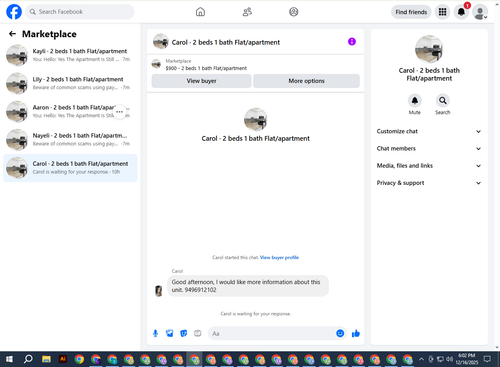The width and height of the screenshot is (500, 367).
Task: Open the Lily apartment conversation
Action: pyautogui.click(x=70, y=83)
